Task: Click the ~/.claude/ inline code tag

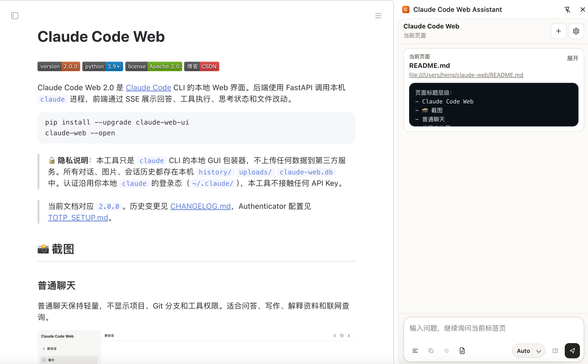Action: point(213,183)
